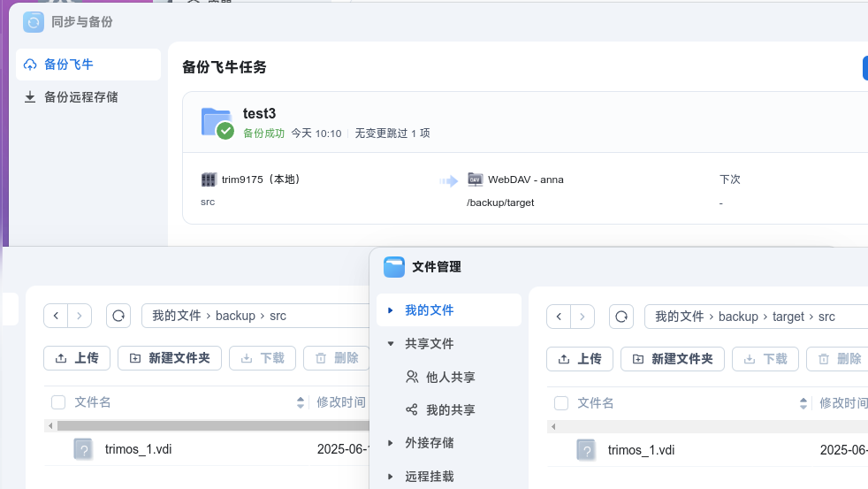The width and height of the screenshot is (868, 489).
Task: Click 我的文件 breadcrumb in right target window
Action: point(680,317)
